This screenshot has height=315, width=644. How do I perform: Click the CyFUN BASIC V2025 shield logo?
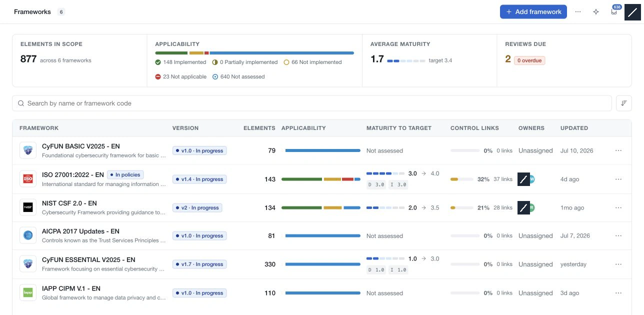click(28, 150)
